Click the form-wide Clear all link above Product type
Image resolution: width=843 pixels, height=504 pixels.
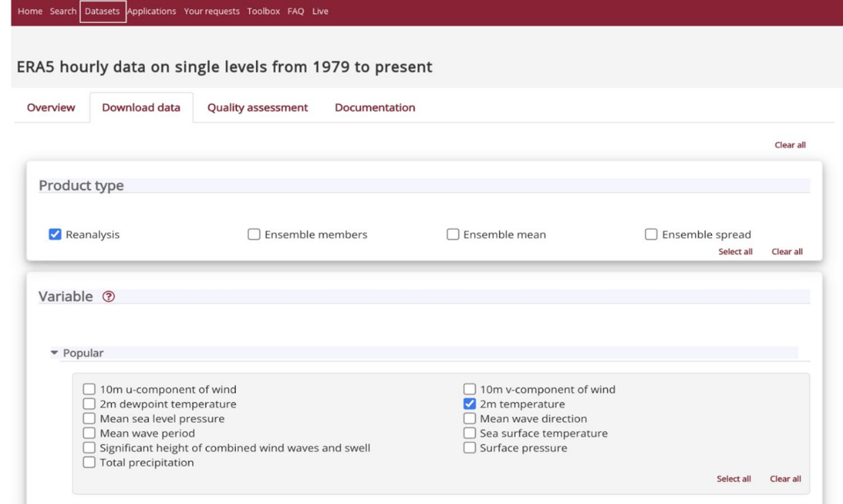pyautogui.click(x=790, y=145)
